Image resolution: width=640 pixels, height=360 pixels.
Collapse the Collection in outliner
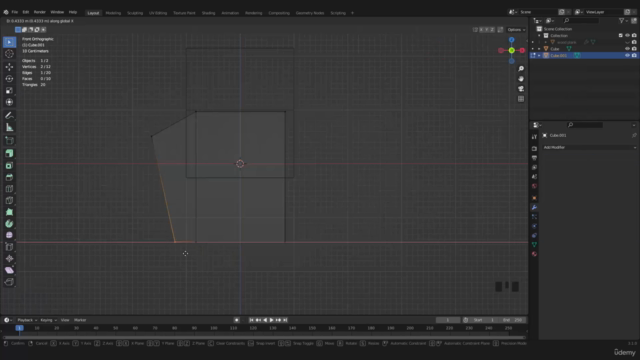[x=539, y=36]
